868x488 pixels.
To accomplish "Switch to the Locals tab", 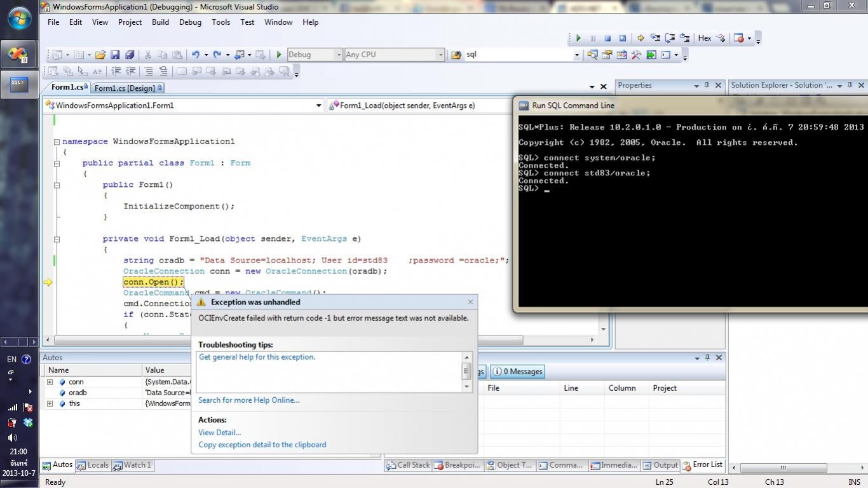I will 93,465.
